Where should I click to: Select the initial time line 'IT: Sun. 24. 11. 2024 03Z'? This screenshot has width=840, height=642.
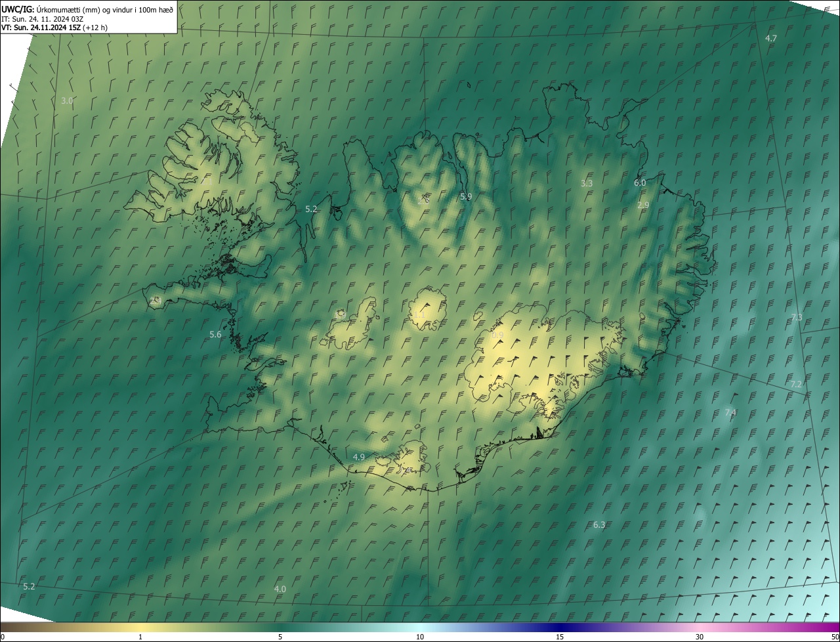coord(42,18)
